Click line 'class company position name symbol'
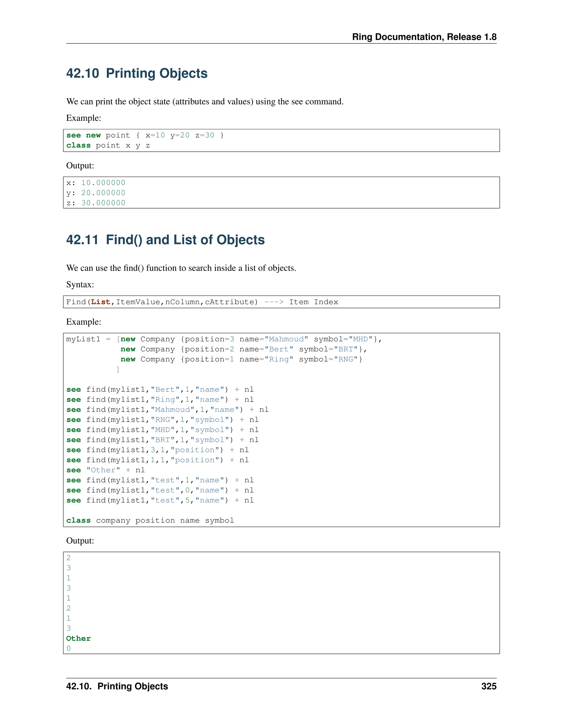The height and width of the screenshot is (728, 563). pos(150,521)
